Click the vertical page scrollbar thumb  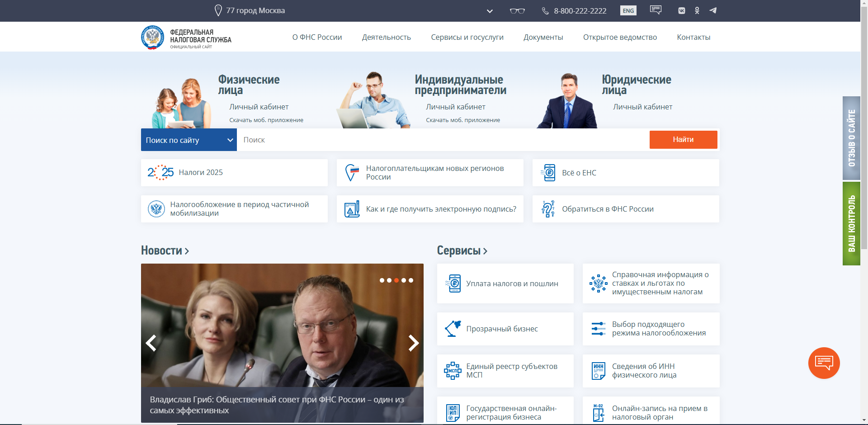click(864, 127)
